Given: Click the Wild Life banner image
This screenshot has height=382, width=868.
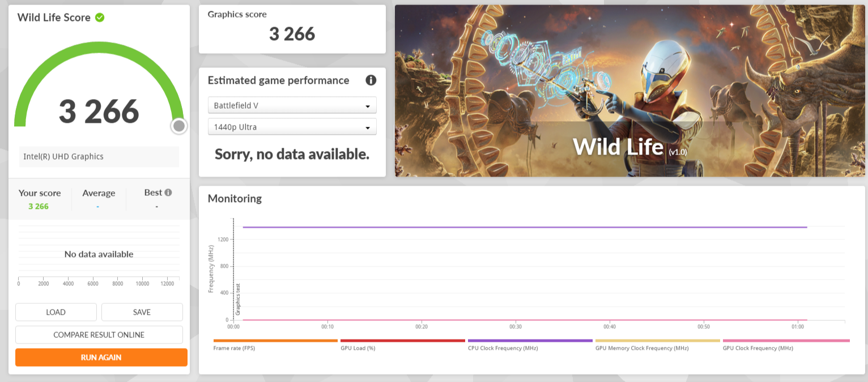Looking at the screenshot, I should click(x=630, y=91).
